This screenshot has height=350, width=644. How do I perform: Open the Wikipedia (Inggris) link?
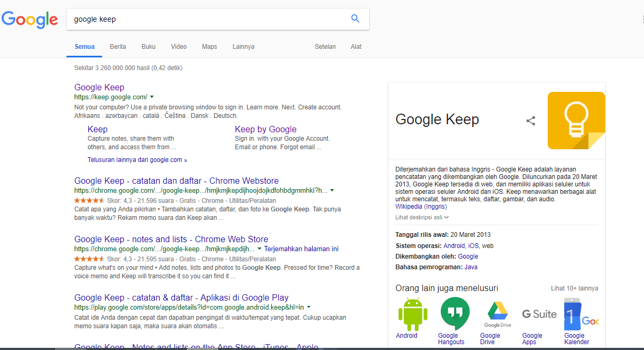click(x=421, y=207)
